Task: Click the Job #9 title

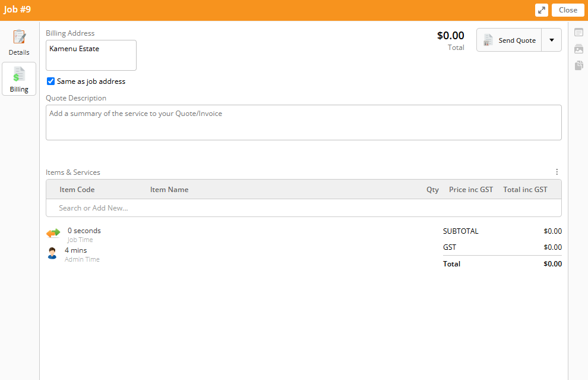Action: pyautogui.click(x=17, y=10)
